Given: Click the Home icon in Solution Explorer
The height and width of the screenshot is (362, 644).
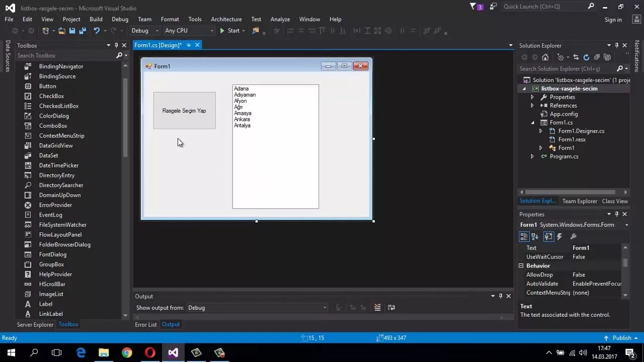Looking at the screenshot, I should coord(545,57).
